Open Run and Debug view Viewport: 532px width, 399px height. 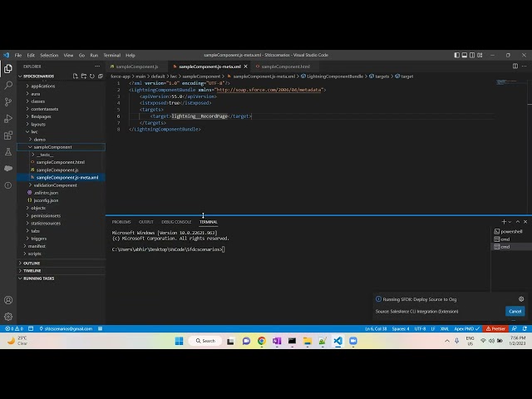[x=8, y=119]
